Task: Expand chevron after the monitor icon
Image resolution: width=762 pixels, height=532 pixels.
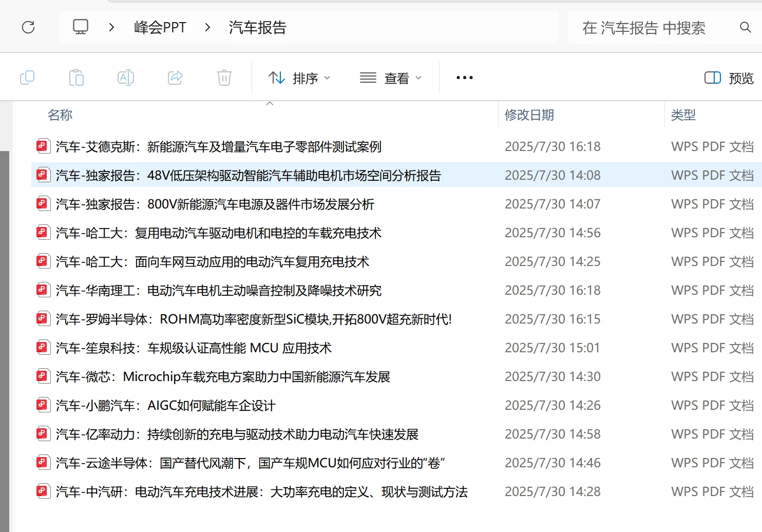Action: coord(111,27)
